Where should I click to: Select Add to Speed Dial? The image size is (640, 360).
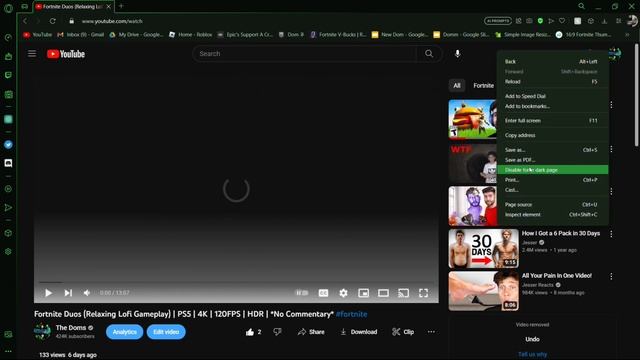point(553,96)
